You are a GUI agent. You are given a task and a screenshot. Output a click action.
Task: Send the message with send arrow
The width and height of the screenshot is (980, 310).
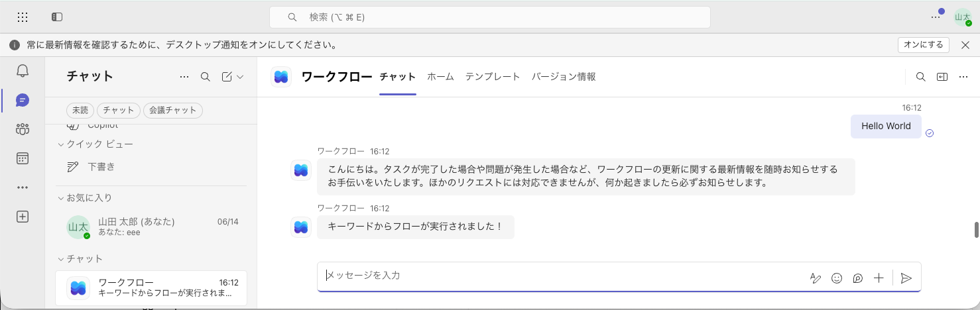click(x=906, y=278)
